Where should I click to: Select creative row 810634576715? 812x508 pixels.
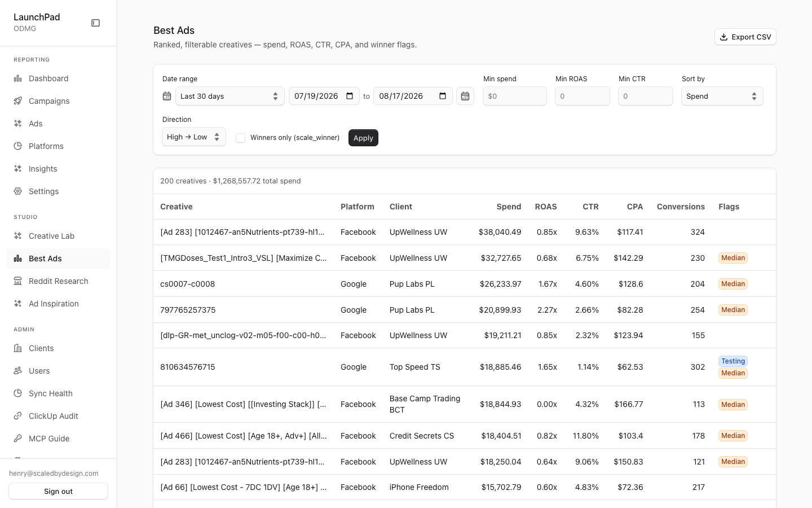[465, 367]
